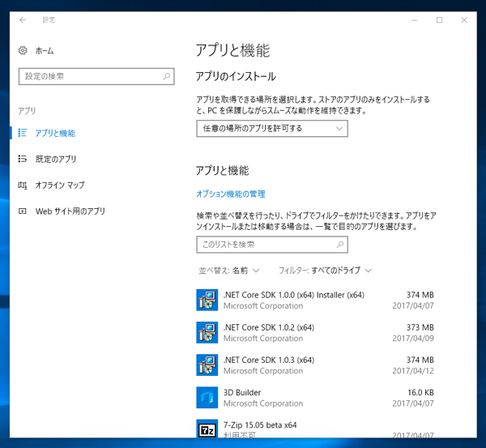Click the 2017/04/09 install date
Image resolution: width=486 pixels, height=448 pixels.
pyautogui.click(x=413, y=339)
